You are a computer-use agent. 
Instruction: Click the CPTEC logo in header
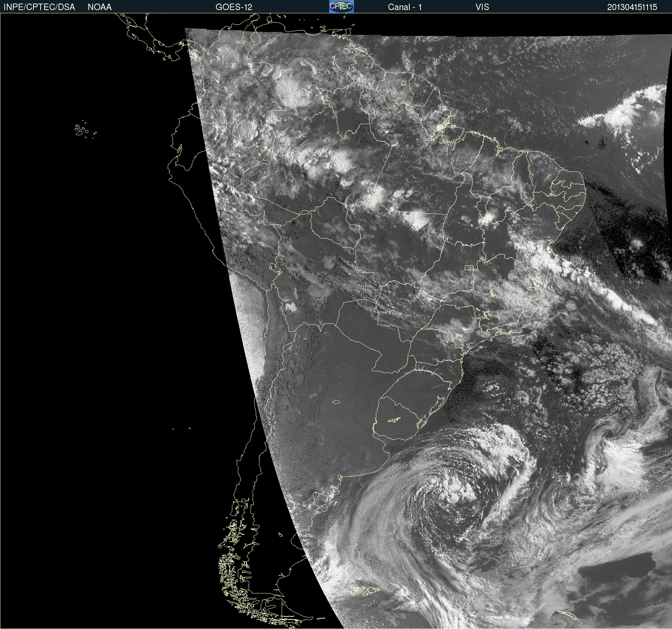341,6
